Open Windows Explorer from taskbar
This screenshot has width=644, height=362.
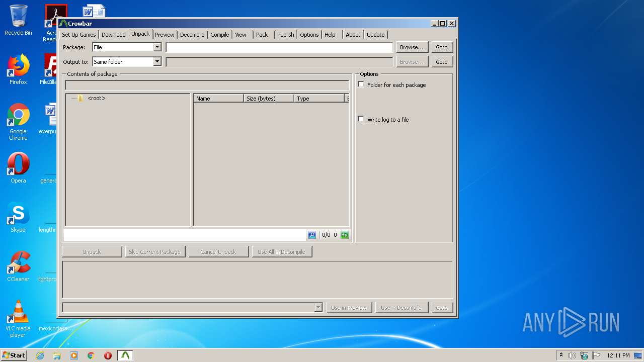[x=57, y=355]
